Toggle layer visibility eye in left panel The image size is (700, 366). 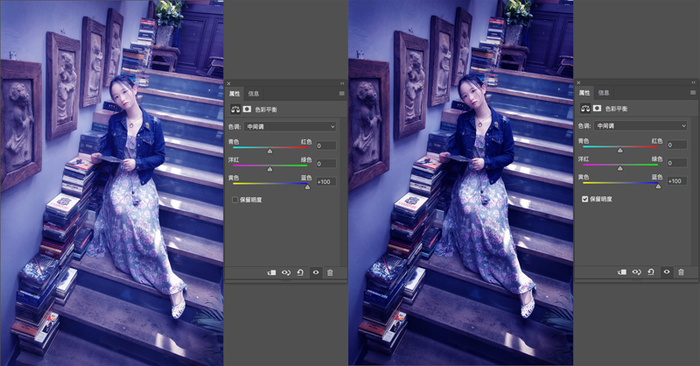click(x=316, y=273)
